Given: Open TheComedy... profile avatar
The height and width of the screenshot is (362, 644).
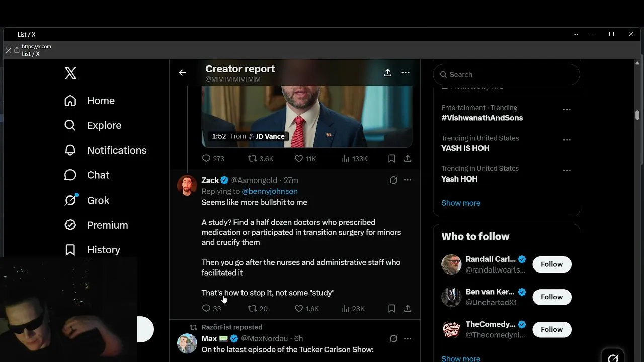Looking at the screenshot, I should point(451,329).
